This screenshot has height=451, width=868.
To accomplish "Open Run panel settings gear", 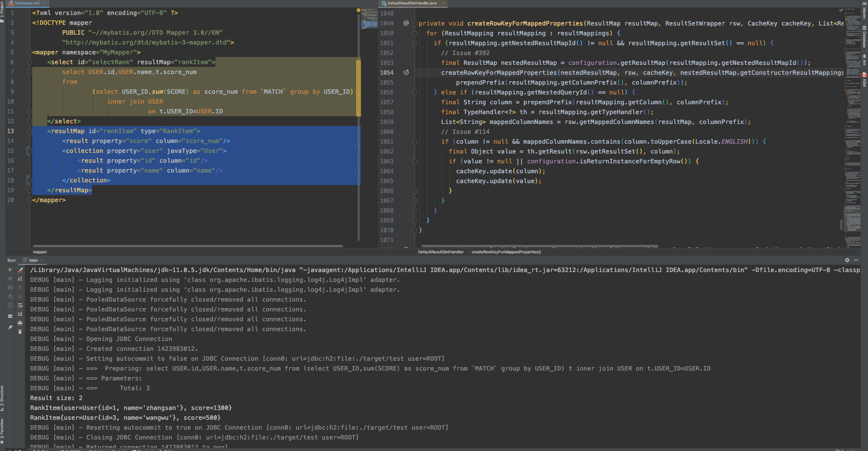I will pyautogui.click(x=847, y=260).
